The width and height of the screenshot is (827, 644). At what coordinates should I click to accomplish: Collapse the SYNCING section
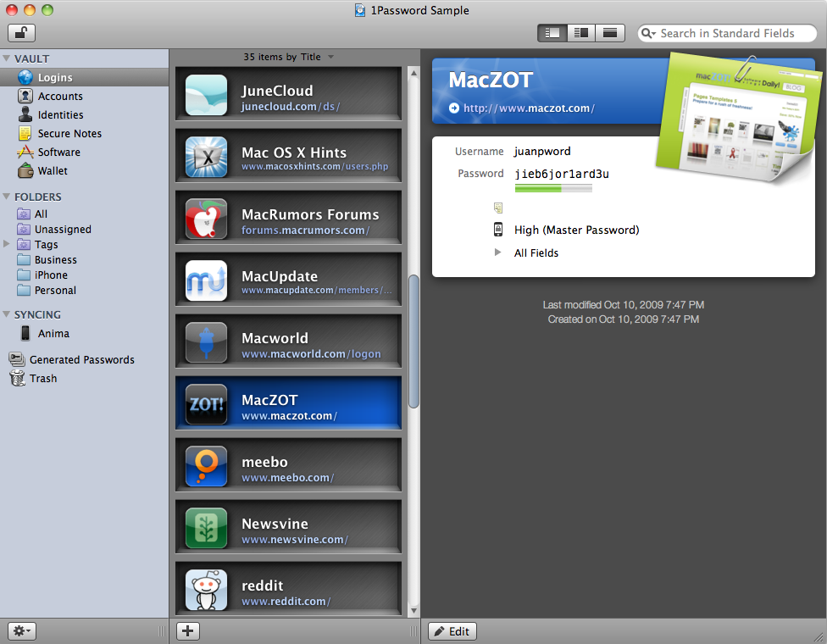(6, 314)
